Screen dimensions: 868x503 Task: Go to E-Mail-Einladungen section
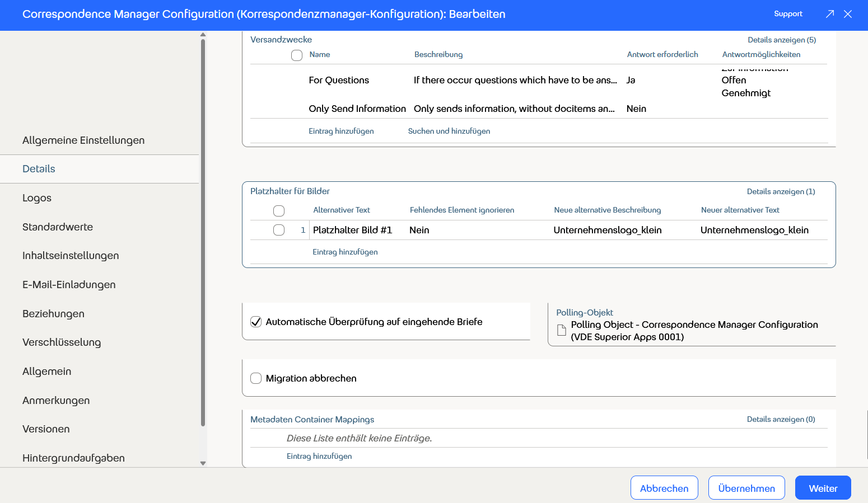[x=69, y=285]
